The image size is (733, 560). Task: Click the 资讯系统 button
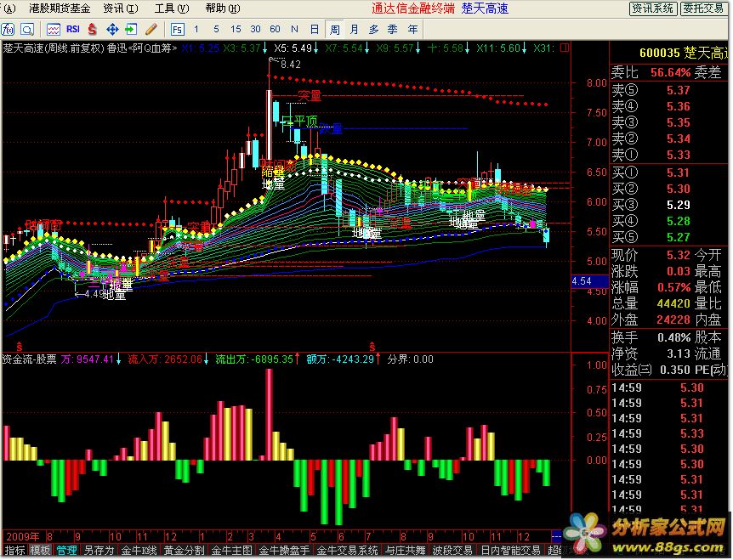[652, 8]
